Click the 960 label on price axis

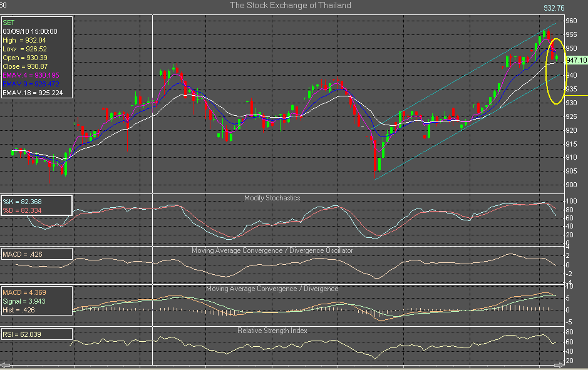(572, 21)
